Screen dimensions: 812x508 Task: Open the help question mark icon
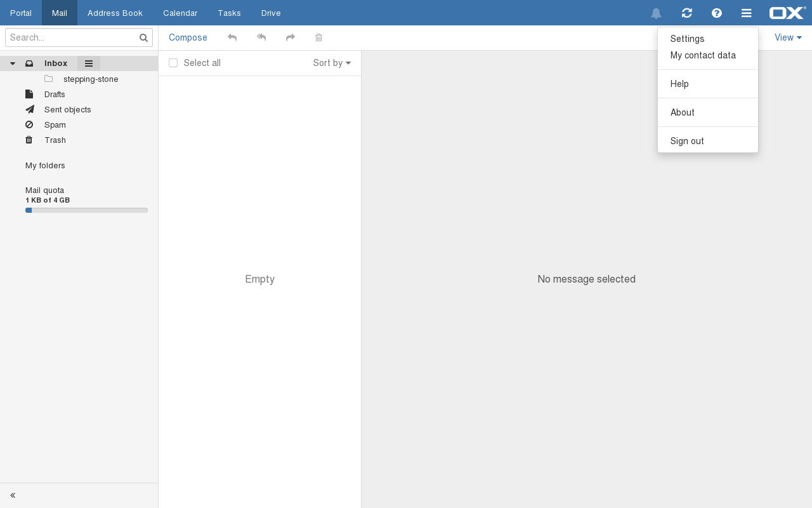click(x=717, y=13)
